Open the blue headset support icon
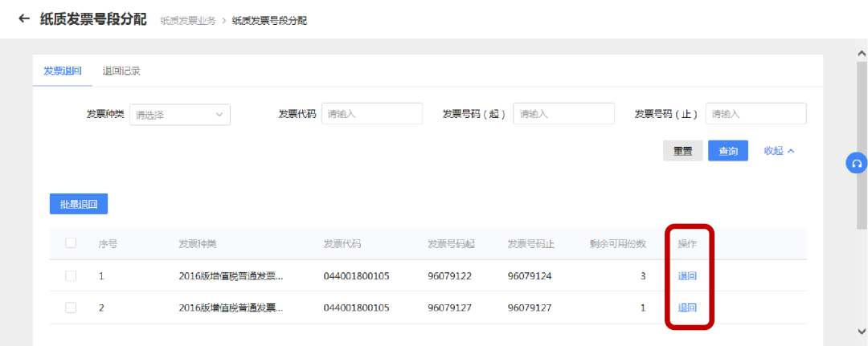Image resolution: width=868 pixels, height=346 pixels. tap(857, 163)
